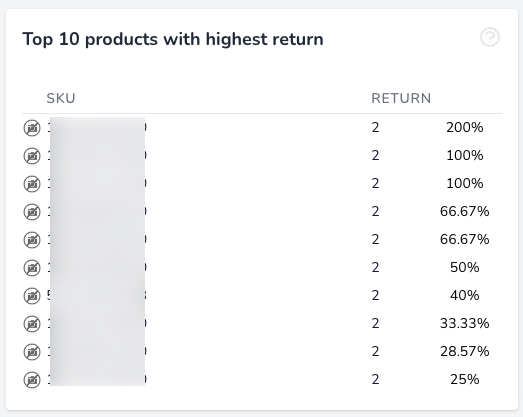Click the Top 10 products with highest return title
Image resolution: width=523 pixels, height=417 pixels.
click(173, 39)
